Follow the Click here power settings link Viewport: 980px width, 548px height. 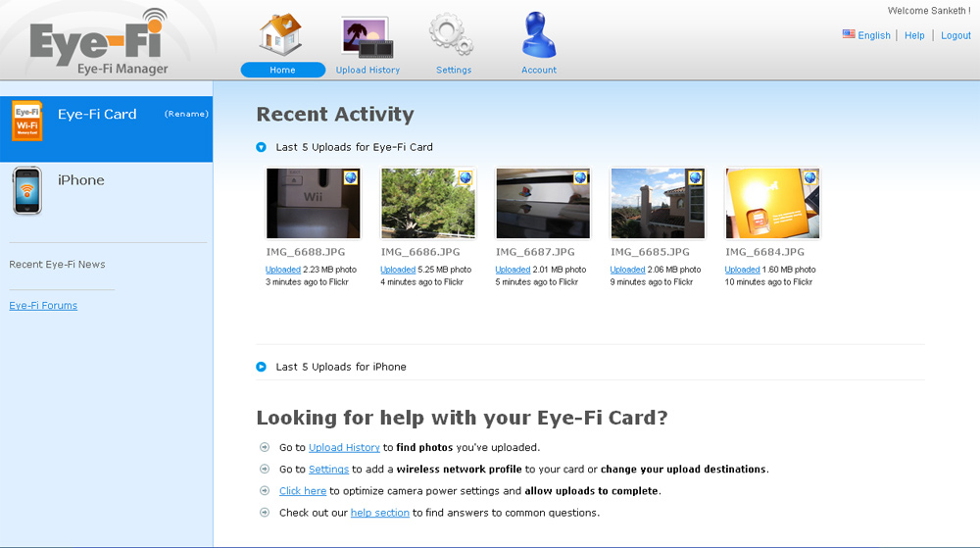coord(303,491)
